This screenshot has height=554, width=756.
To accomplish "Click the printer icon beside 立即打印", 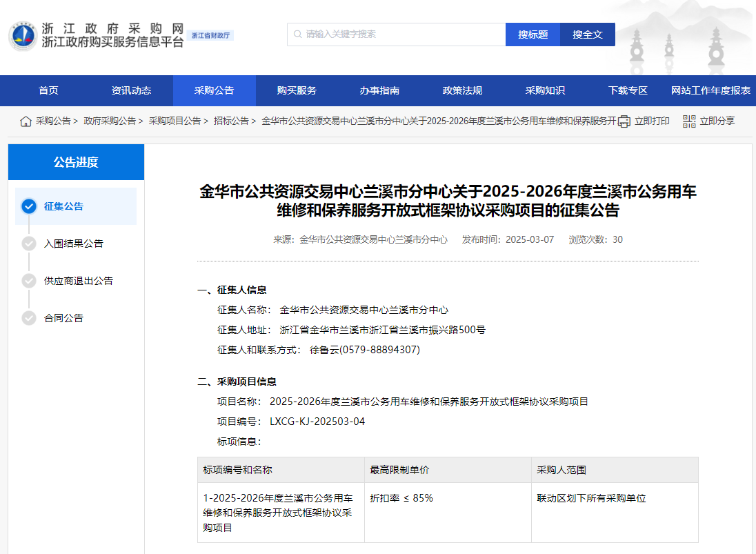I will 624,121.
